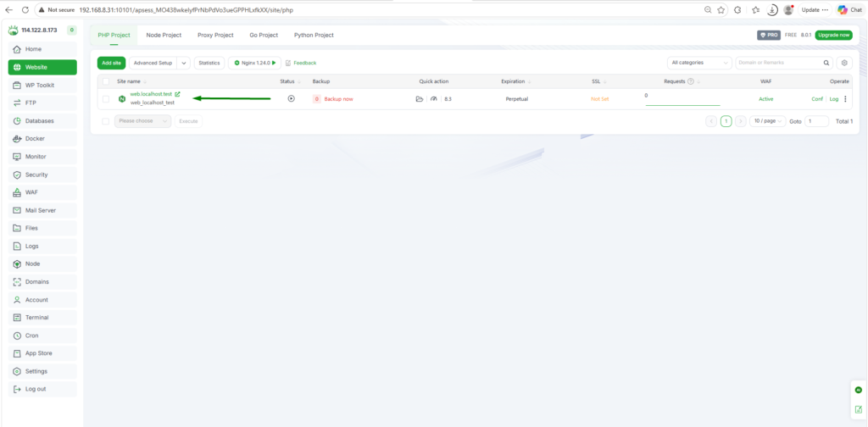Viewport: 868px width, 427px height.
Task: Open Databases in the sidebar
Action: pos(42,121)
